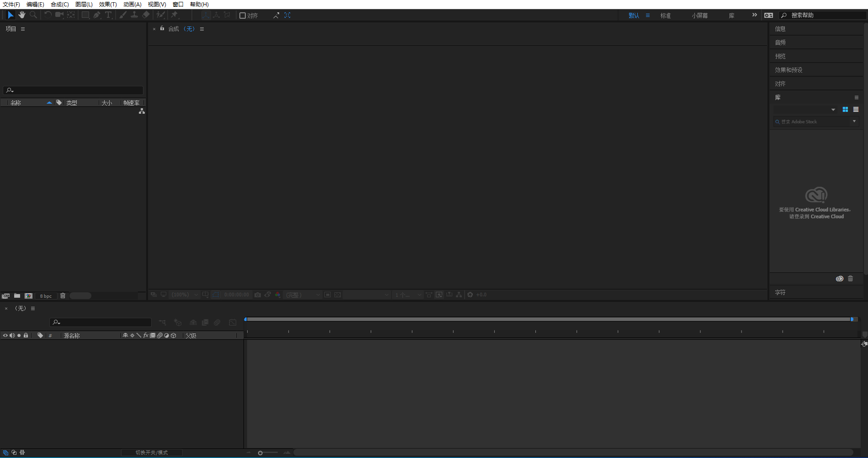Toggle the channel and color management settings
This screenshot has width=868, height=458.
(x=278, y=295)
